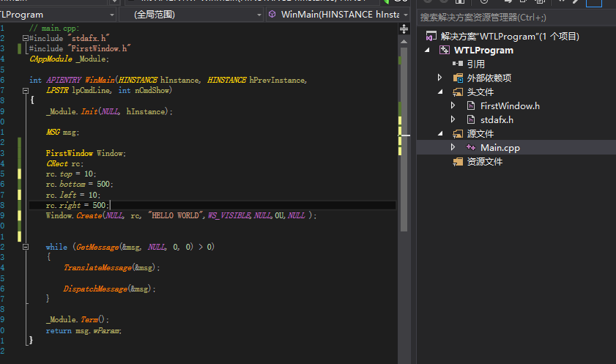This screenshot has width=616, height=364.
Task: Click the "rc.left = 10;" line
Action: pyautogui.click(x=73, y=195)
